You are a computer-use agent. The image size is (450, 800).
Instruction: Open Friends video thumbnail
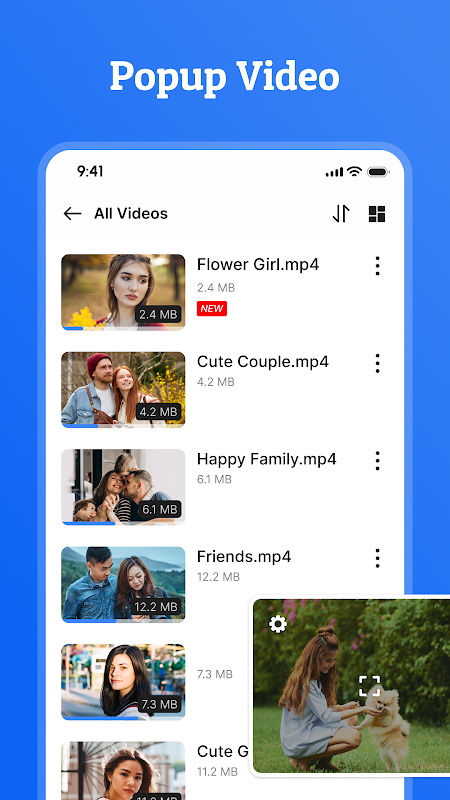tap(123, 585)
